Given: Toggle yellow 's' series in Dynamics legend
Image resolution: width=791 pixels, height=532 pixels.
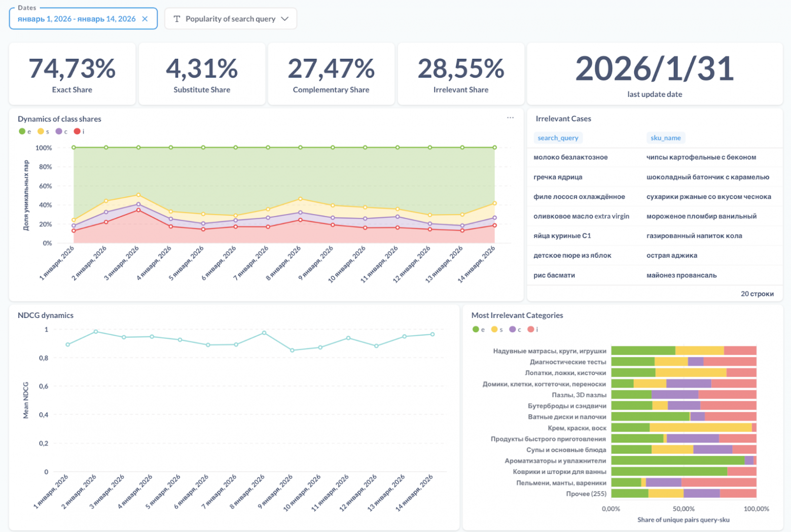Looking at the screenshot, I should coord(43,131).
